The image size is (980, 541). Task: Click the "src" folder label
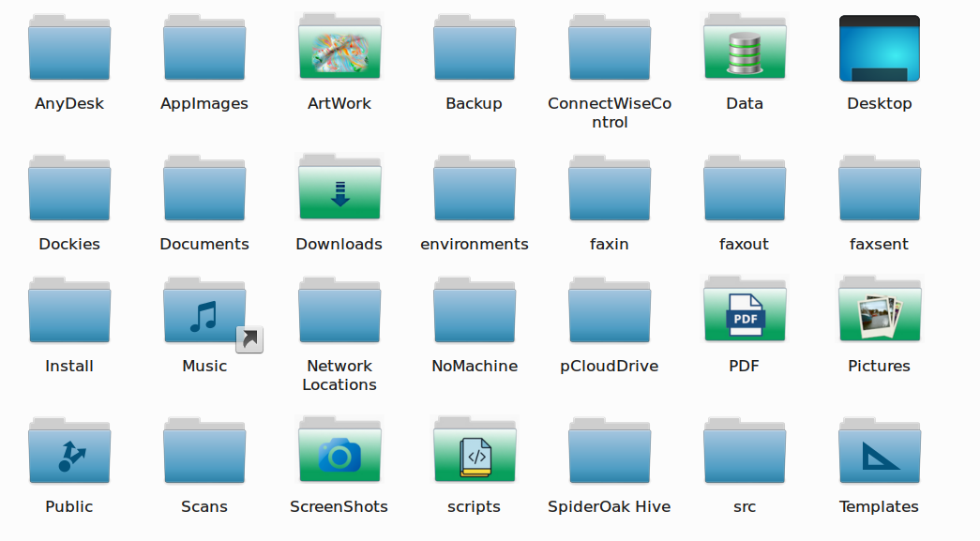point(745,506)
